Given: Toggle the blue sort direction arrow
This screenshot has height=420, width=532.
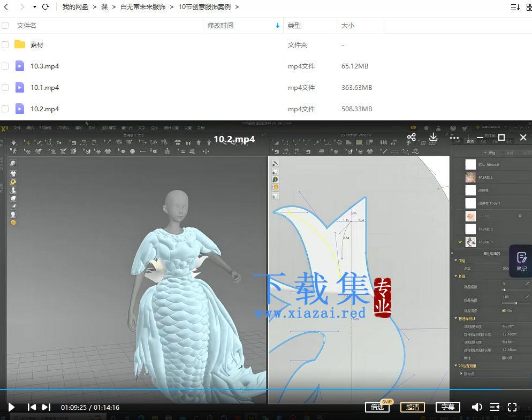Looking at the screenshot, I should coord(278,26).
